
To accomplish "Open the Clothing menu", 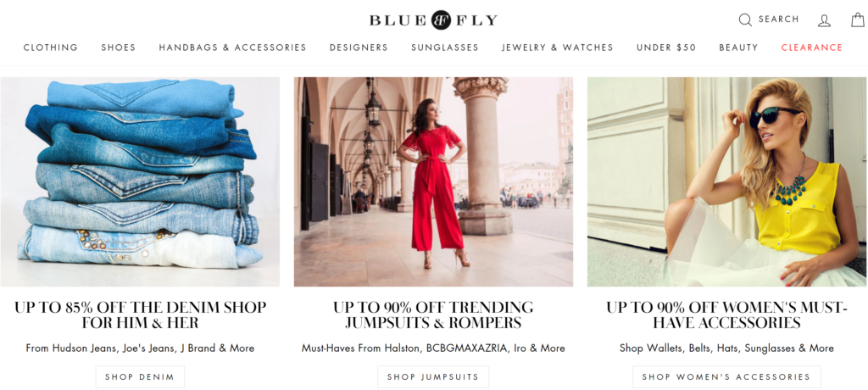I will tap(51, 47).
